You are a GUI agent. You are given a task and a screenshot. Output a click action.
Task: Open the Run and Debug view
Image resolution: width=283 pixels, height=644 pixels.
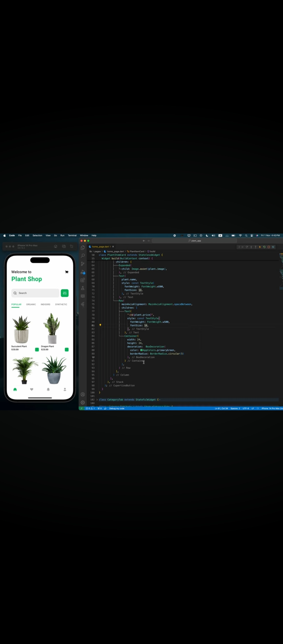83,272
